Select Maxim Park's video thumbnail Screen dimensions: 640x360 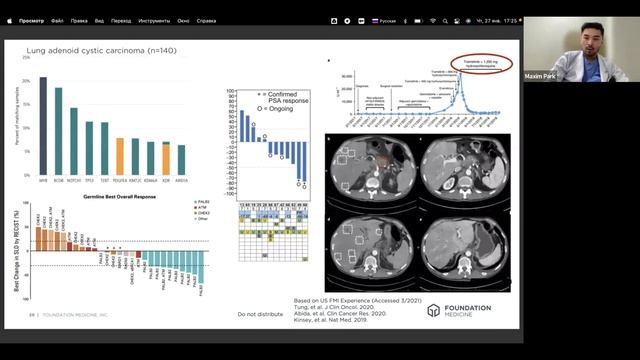coord(582,49)
